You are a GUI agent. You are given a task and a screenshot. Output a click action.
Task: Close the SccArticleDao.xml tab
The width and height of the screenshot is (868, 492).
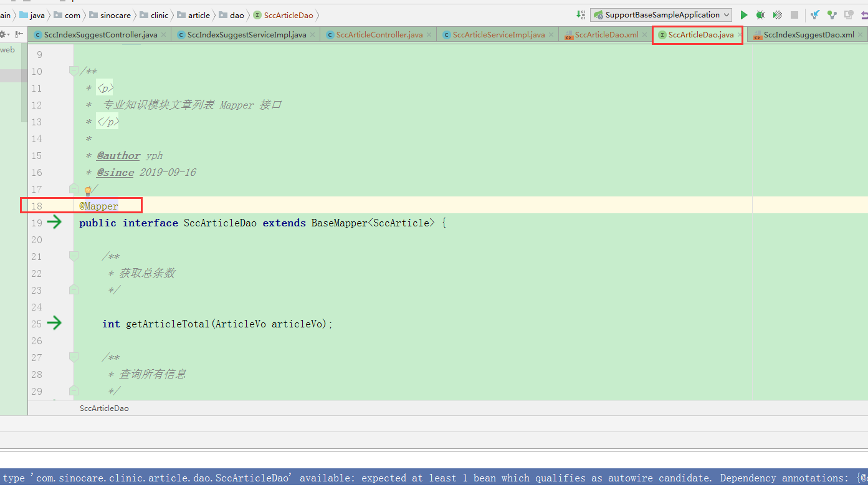(x=645, y=35)
